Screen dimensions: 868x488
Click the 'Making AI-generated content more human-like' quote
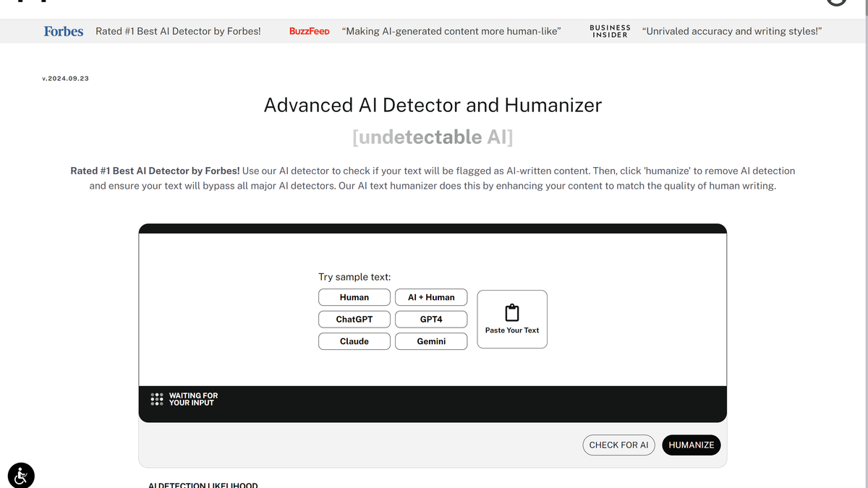coord(451,31)
